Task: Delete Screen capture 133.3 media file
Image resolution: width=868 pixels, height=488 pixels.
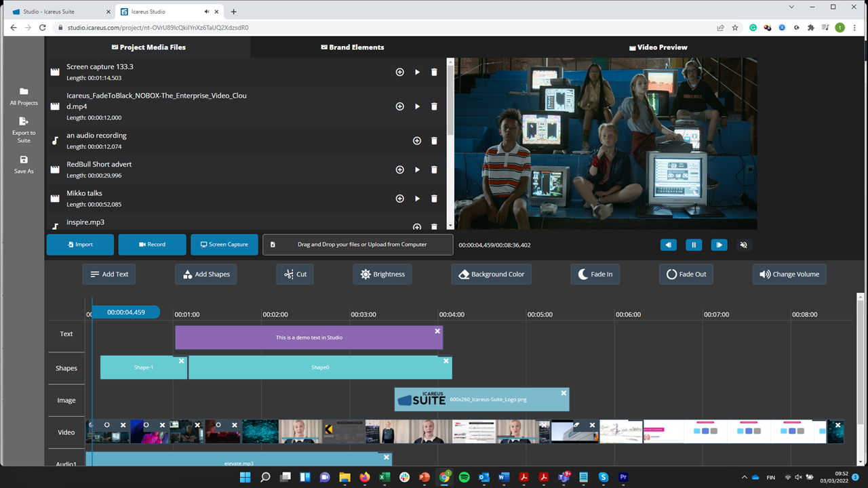Action: tap(434, 72)
